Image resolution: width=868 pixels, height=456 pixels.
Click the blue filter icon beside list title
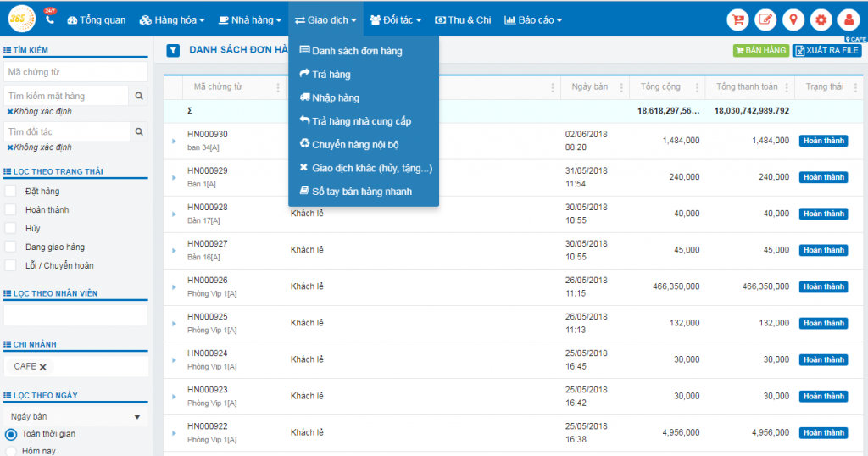click(173, 51)
